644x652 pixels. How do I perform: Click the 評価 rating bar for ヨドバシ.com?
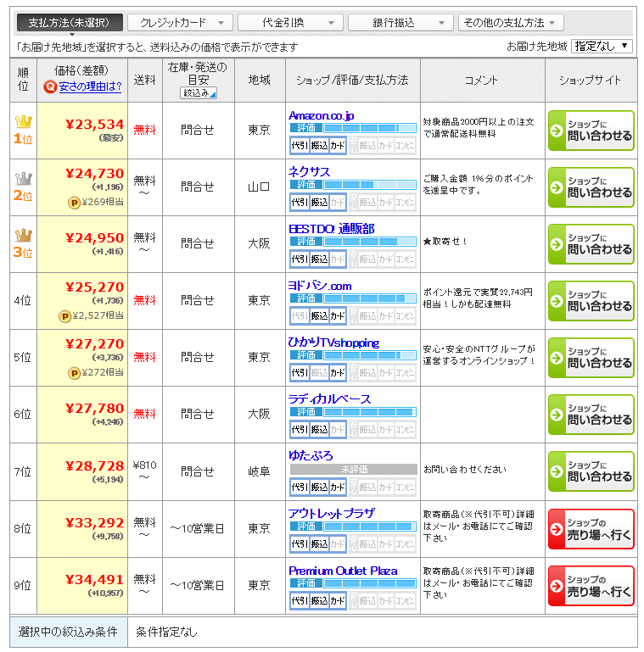(353, 298)
